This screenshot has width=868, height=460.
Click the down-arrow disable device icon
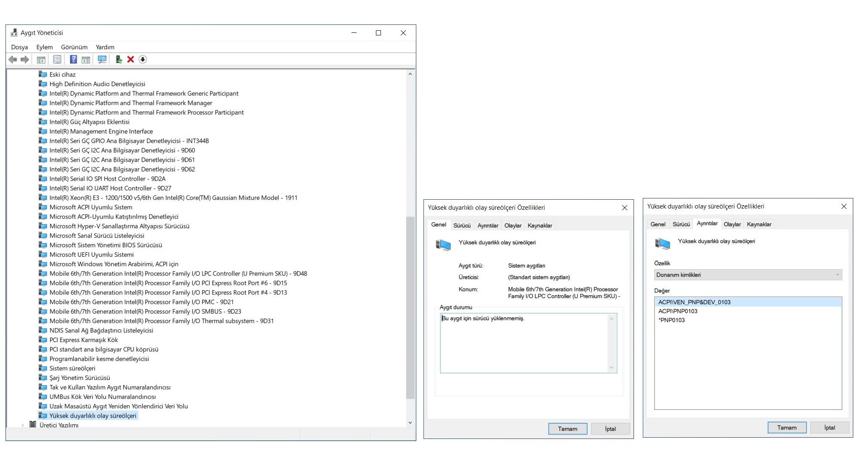point(143,59)
